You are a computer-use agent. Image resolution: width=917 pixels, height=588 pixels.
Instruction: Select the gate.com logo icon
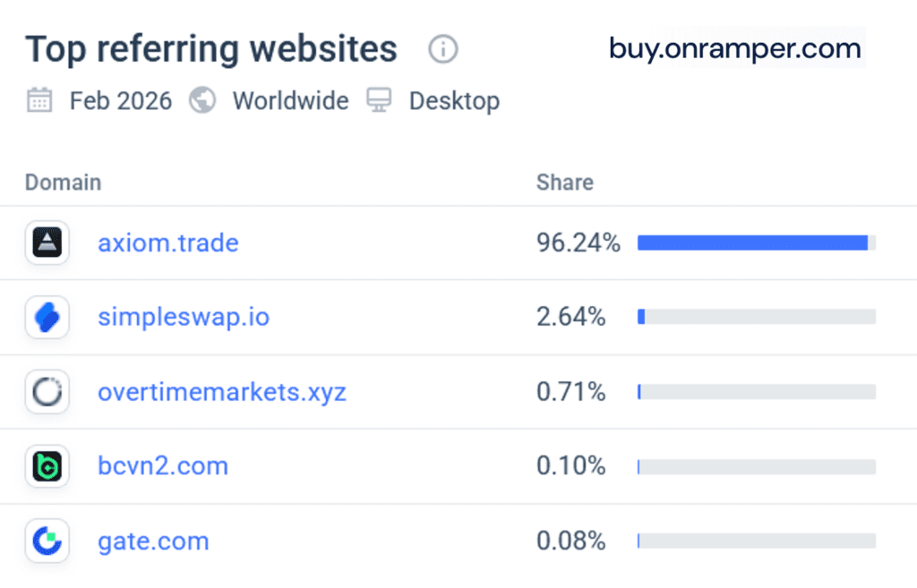[x=45, y=541]
